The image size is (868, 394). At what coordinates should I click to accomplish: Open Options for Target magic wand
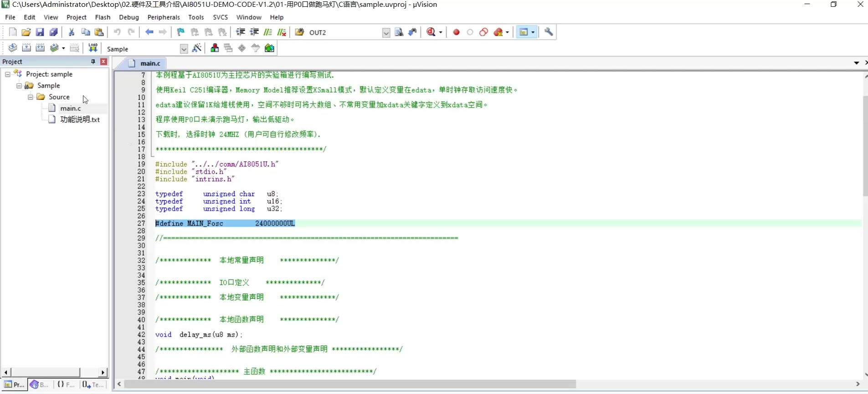pos(197,48)
